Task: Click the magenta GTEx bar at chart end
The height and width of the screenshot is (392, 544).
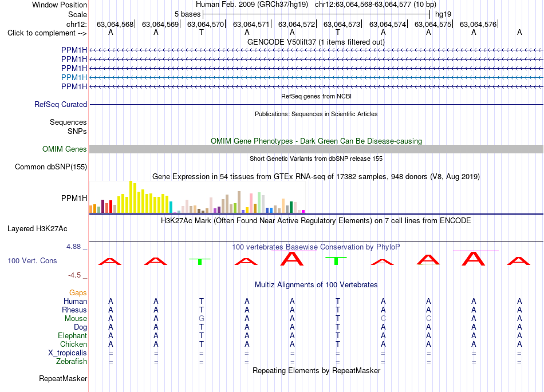Action: coord(303,211)
